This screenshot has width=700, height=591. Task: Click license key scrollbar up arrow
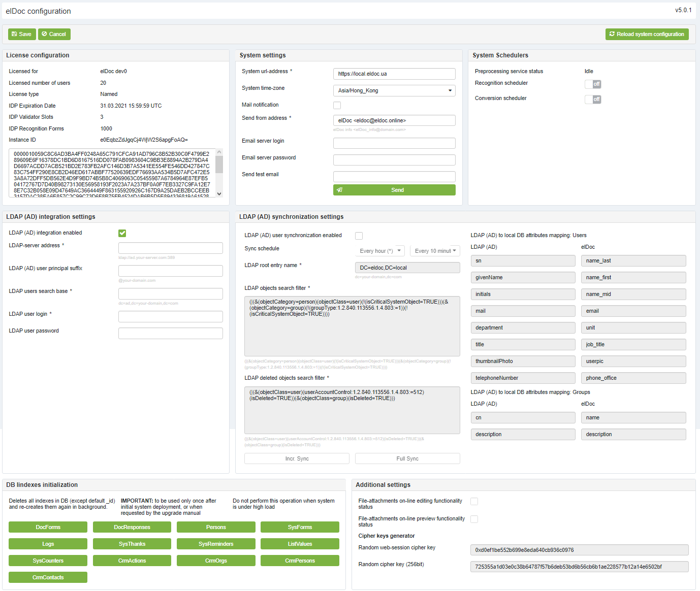(219, 152)
